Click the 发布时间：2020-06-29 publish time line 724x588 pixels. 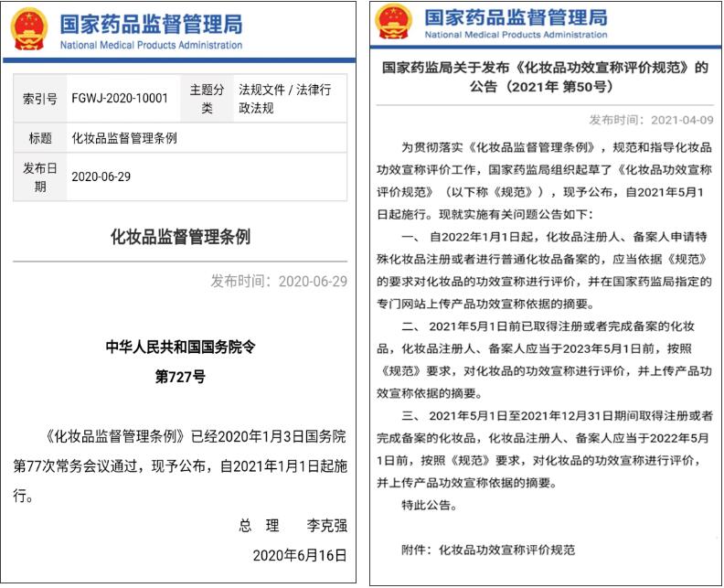279,281
